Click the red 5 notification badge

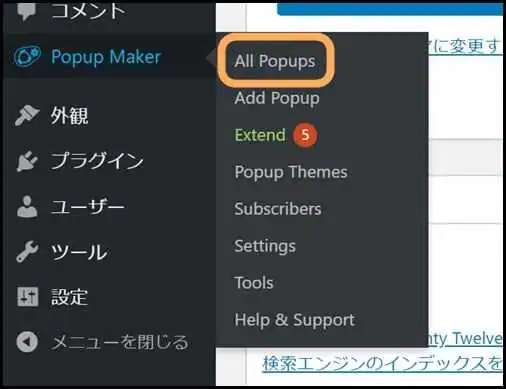pyautogui.click(x=305, y=135)
